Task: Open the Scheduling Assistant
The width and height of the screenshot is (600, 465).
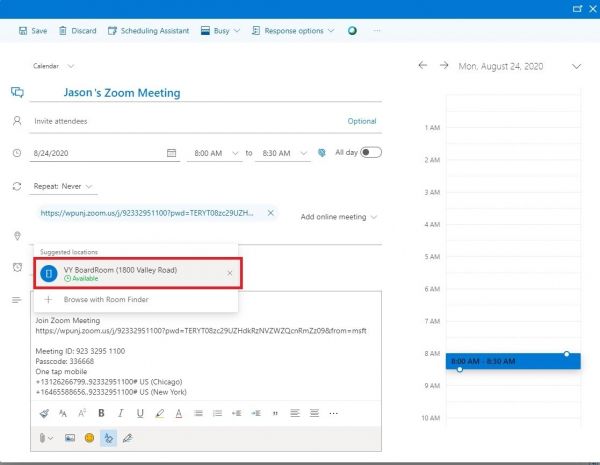Action: 147,31
